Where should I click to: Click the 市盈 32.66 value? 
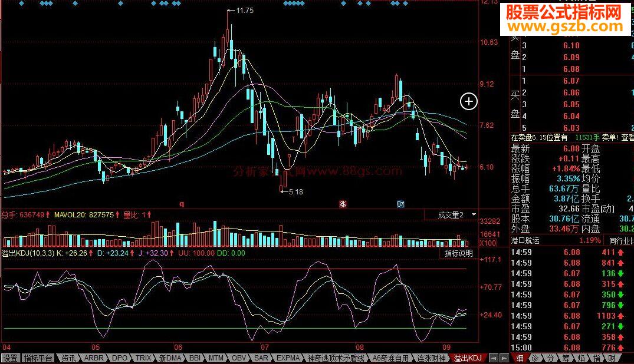(569, 209)
